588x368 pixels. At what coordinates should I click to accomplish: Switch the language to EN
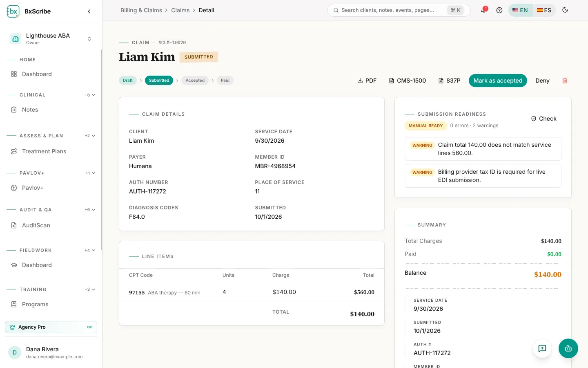click(520, 10)
